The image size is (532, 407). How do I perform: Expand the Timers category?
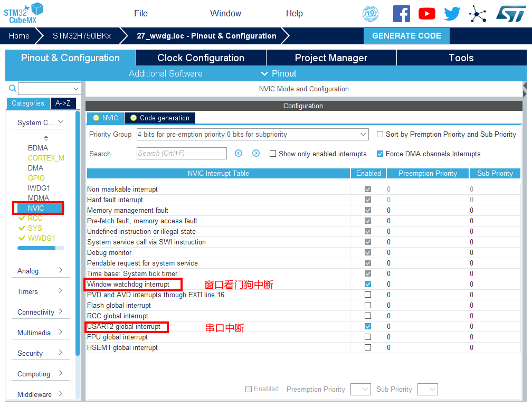(40, 291)
